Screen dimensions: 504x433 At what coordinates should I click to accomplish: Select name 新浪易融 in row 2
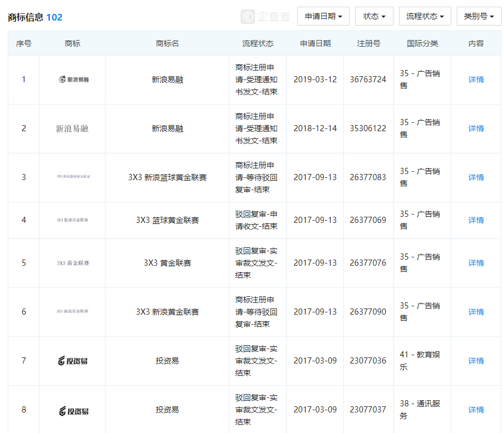pos(167,128)
